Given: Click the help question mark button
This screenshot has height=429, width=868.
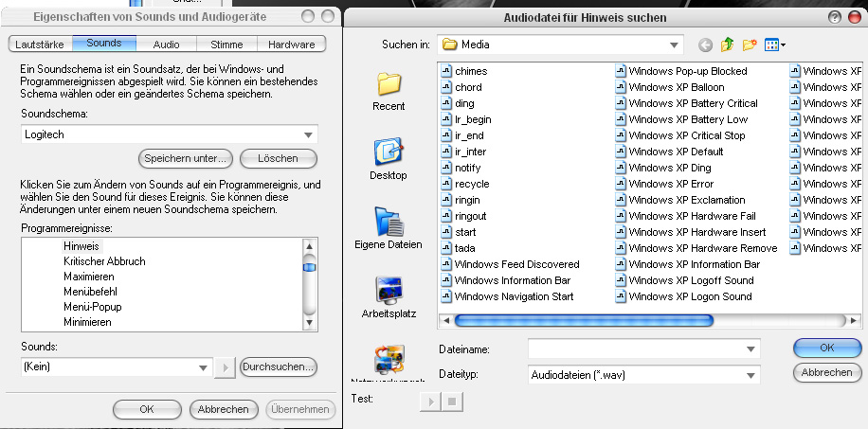Looking at the screenshot, I should coord(834,17).
